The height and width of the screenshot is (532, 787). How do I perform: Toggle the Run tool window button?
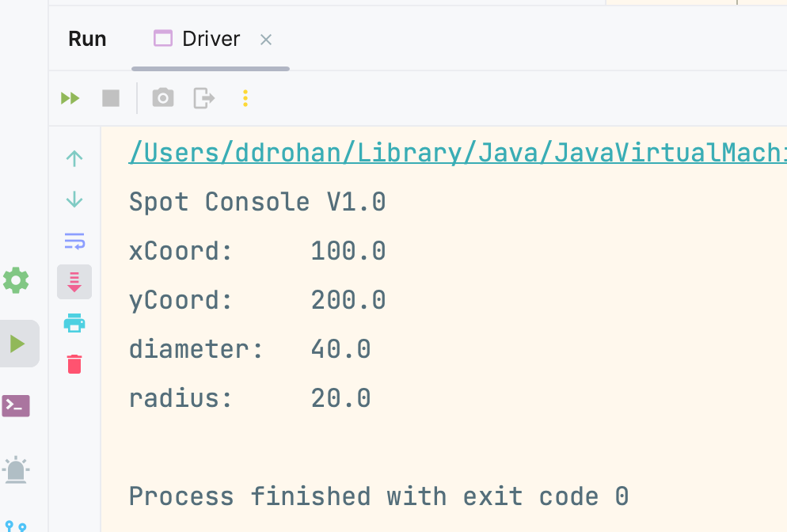coord(17,344)
